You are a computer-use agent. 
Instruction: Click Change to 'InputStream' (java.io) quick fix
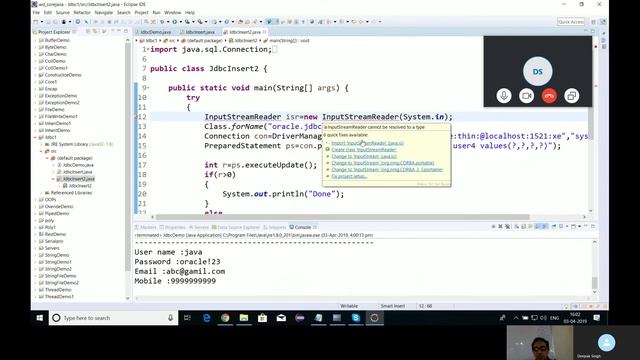(x=364, y=156)
